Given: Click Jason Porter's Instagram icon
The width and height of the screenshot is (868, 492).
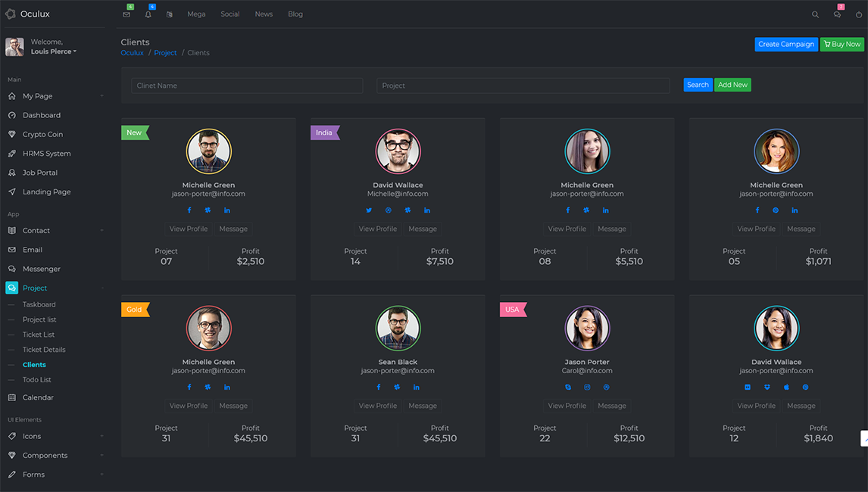Looking at the screenshot, I should click(x=587, y=388).
